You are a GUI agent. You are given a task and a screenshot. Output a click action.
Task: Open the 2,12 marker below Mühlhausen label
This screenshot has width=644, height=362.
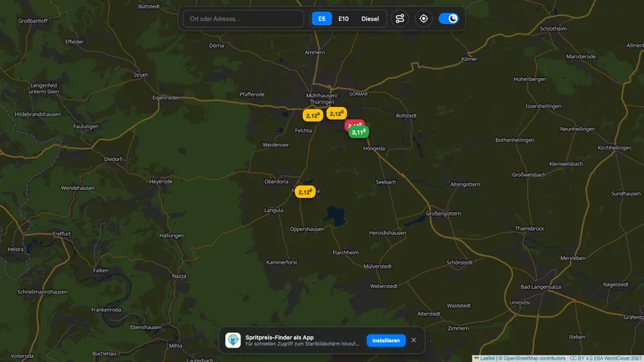pyautogui.click(x=336, y=113)
